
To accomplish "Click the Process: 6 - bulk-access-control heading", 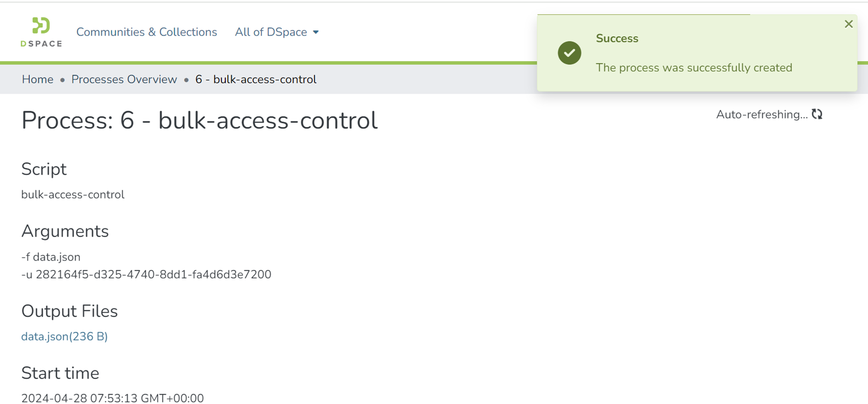I will click(200, 120).
